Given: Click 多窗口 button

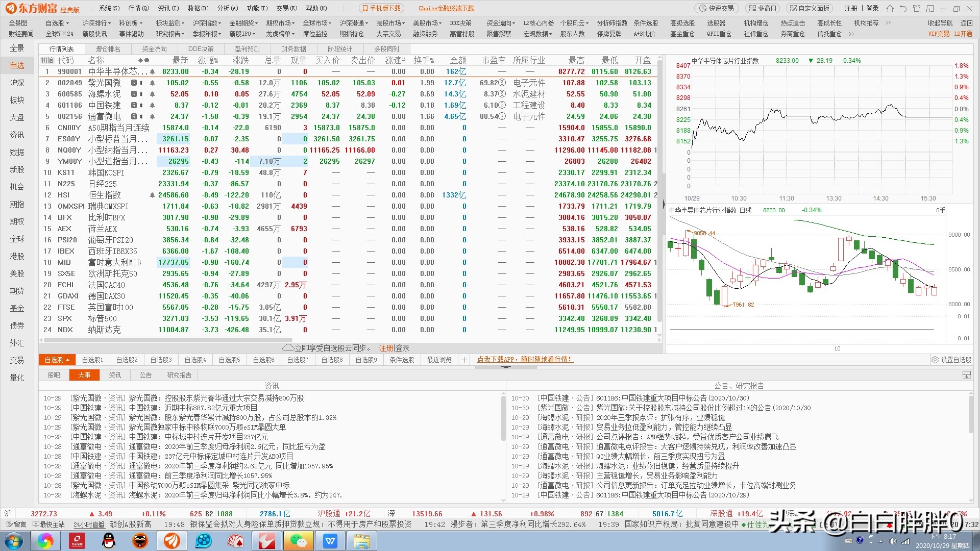Looking at the screenshot, I should [763, 8].
